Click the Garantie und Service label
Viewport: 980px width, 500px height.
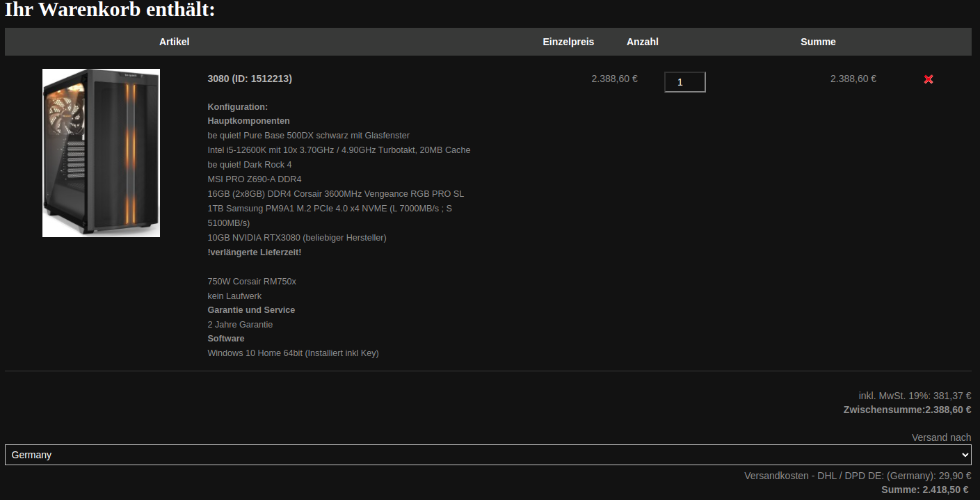[x=251, y=310]
